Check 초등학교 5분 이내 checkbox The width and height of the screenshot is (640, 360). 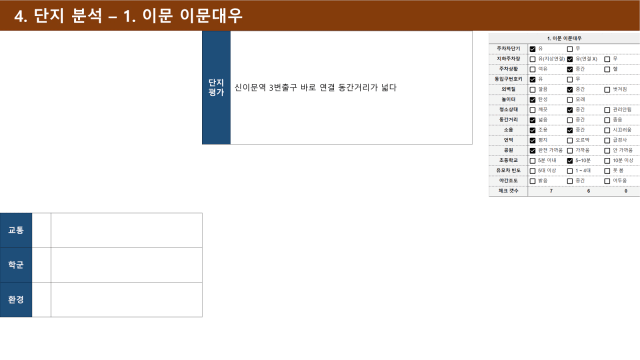(532, 161)
